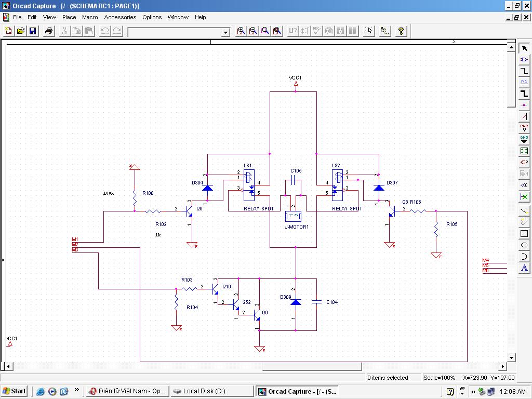The image size is (532, 399).
Task: Select the Place Junction tool
Action: (524, 105)
